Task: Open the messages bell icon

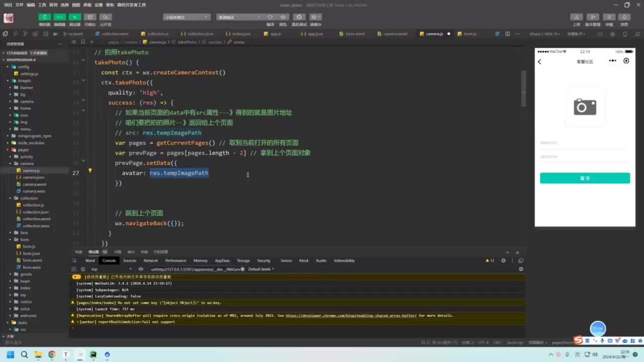Action: coord(624,17)
